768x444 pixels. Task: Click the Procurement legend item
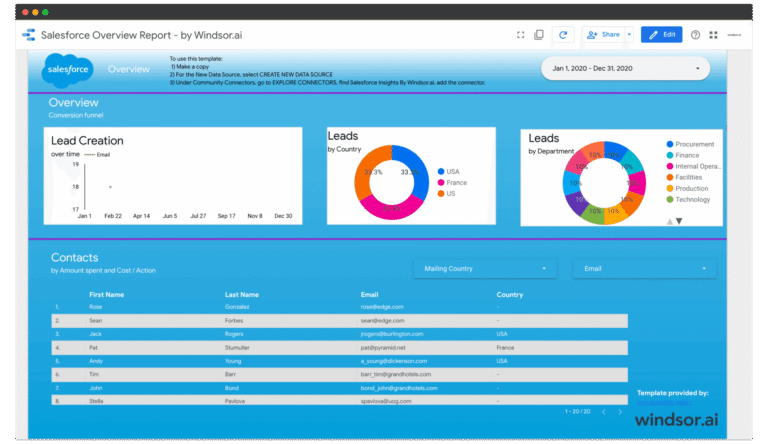tap(690, 144)
